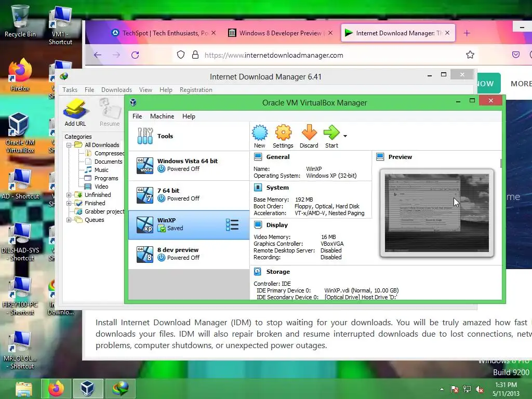Open the IDM Downloads menu
The image size is (532, 399).
(x=116, y=90)
